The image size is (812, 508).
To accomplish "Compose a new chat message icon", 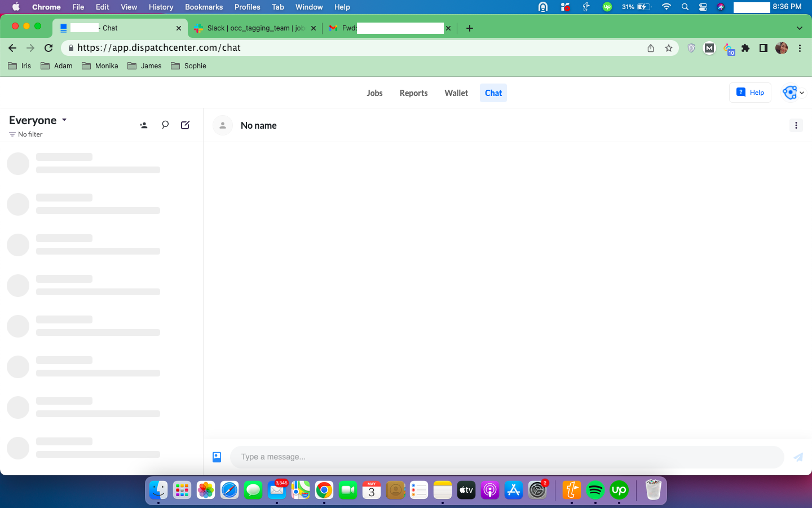I will click(x=185, y=125).
